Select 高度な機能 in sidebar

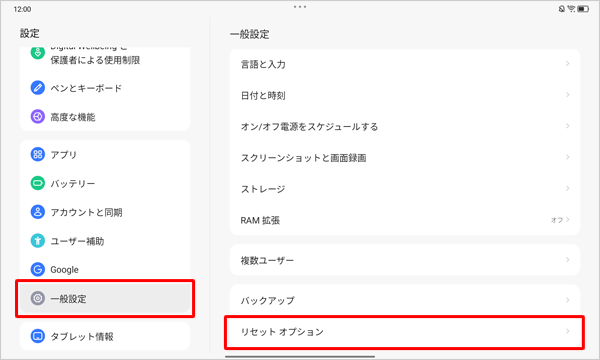click(x=105, y=117)
